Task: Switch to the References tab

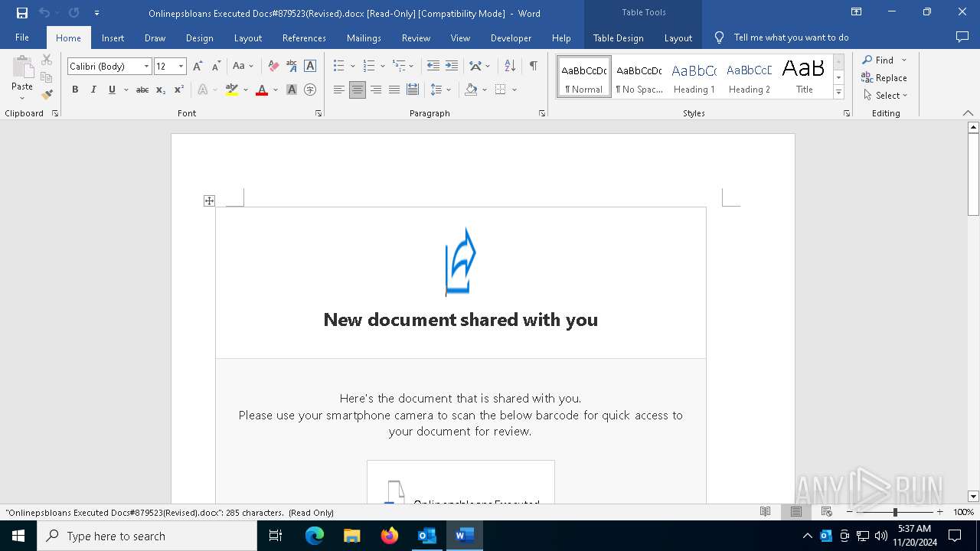Action: 304,37
